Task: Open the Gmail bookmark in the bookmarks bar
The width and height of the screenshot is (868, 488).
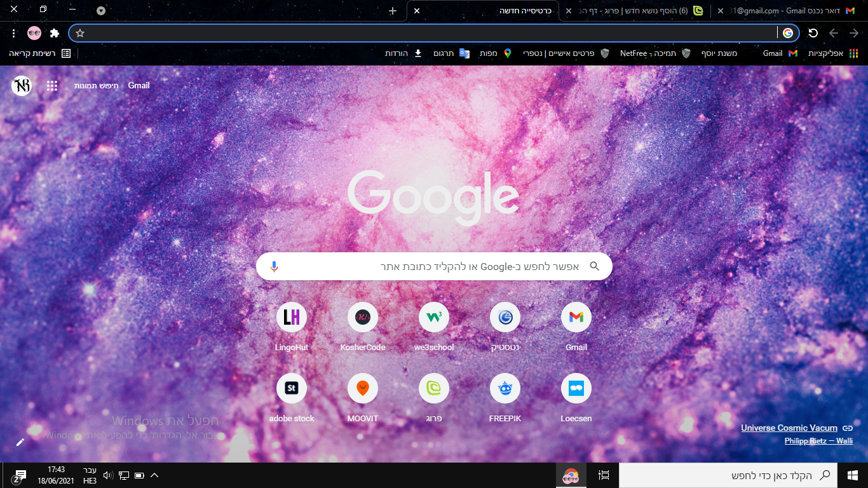Action: [x=780, y=53]
